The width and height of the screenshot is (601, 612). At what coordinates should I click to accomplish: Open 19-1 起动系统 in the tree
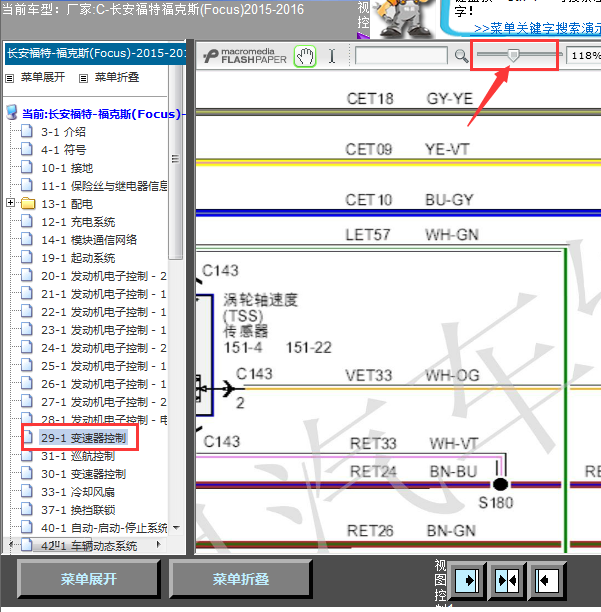coord(78,258)
